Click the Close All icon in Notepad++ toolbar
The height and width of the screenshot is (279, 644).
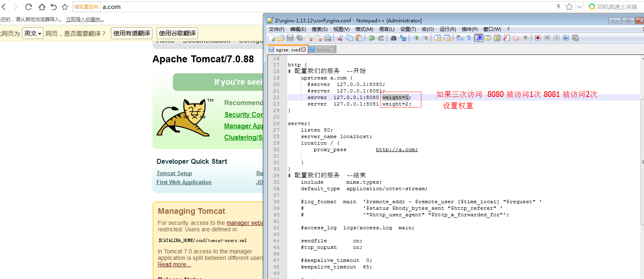pyautogui.click(x=318, y=38)
